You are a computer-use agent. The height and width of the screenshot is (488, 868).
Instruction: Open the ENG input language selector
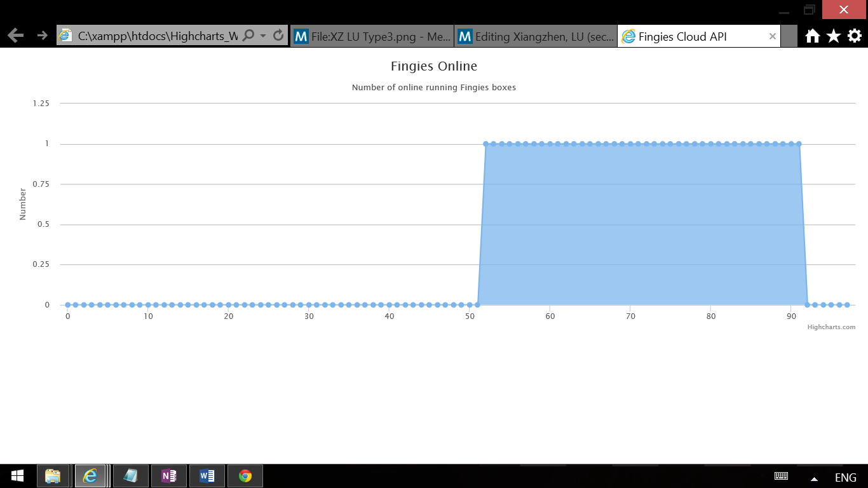pyautogui.click(x=845, y=478)
